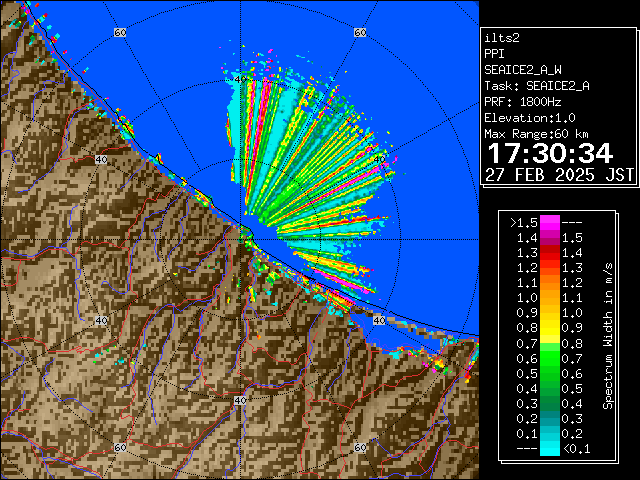Click the '60' range ring label in southeast
This screenshot has height=480, width=640.
(360, 447)
